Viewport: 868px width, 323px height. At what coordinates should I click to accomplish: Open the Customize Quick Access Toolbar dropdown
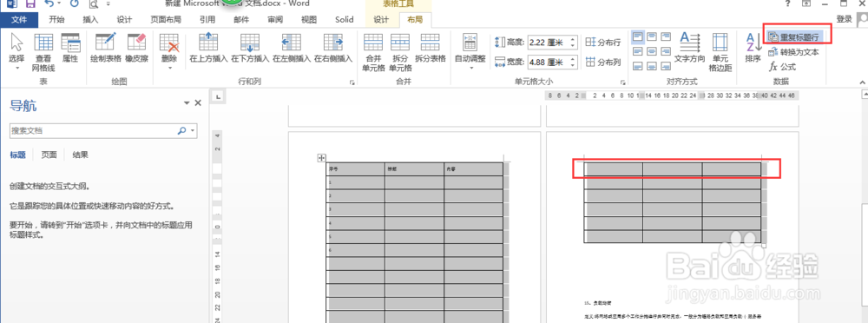click(x=108, y=3)
